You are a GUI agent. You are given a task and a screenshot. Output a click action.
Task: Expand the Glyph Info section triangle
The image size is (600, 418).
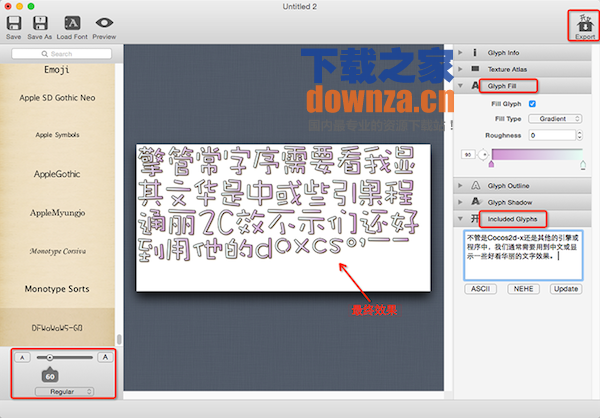pos(460,52)
